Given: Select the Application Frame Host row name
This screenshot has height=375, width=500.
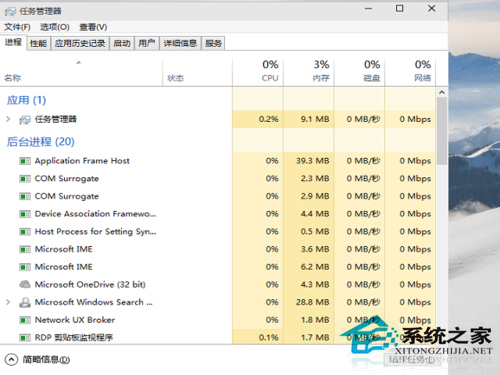Looking at the screenshot, I should (x=82, y=161).
